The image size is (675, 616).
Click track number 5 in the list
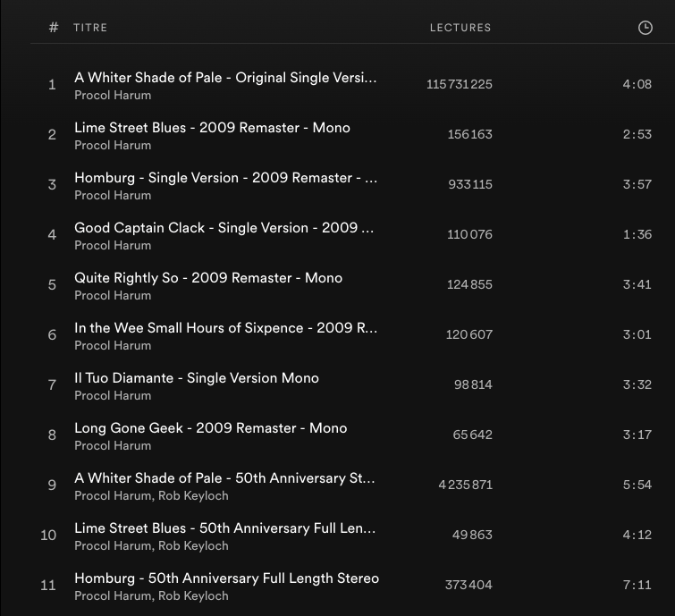coord(53,284)
